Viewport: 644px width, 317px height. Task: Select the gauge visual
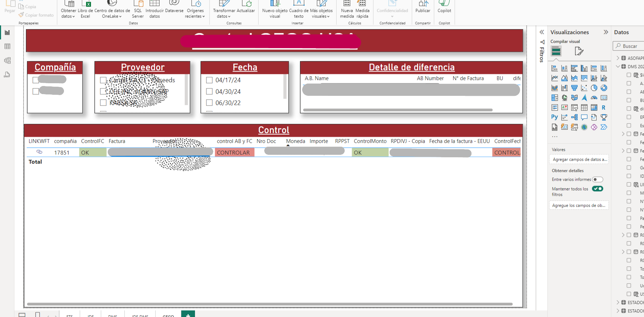tap(594, 98)
